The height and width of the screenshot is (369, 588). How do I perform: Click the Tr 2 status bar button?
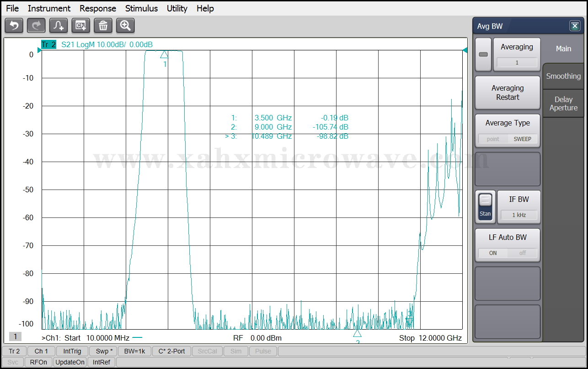click(14, 351)
